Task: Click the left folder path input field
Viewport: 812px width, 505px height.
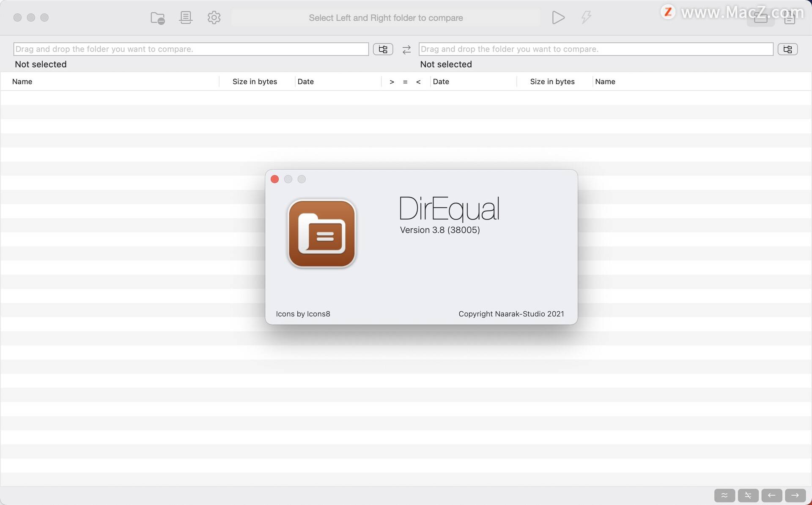Action: coord(191,49)
